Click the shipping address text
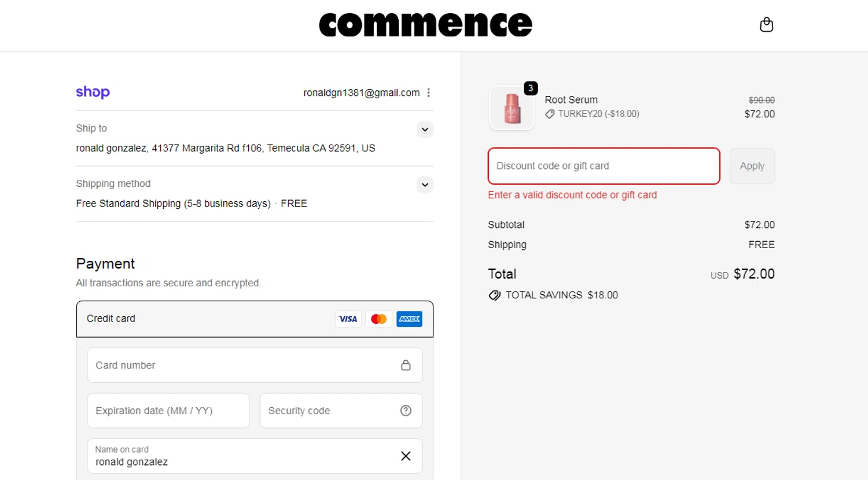 (226, 148)
